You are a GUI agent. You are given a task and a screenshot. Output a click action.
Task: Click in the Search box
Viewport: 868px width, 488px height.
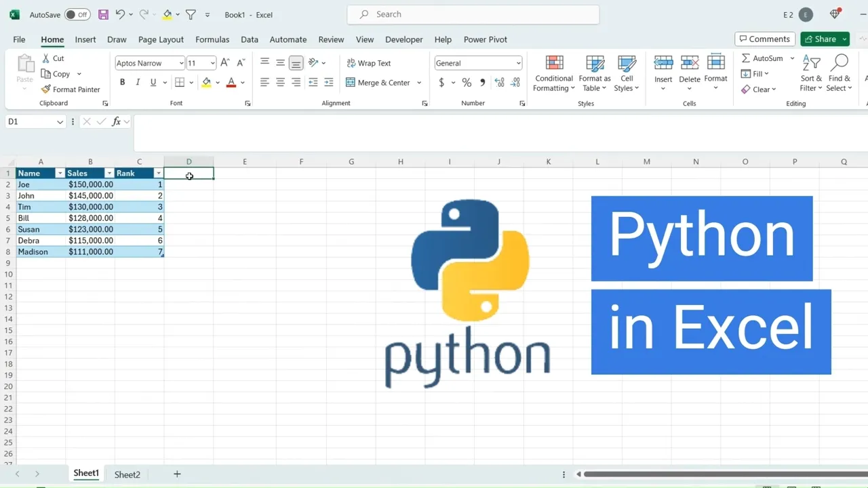[x=473, y=14]
